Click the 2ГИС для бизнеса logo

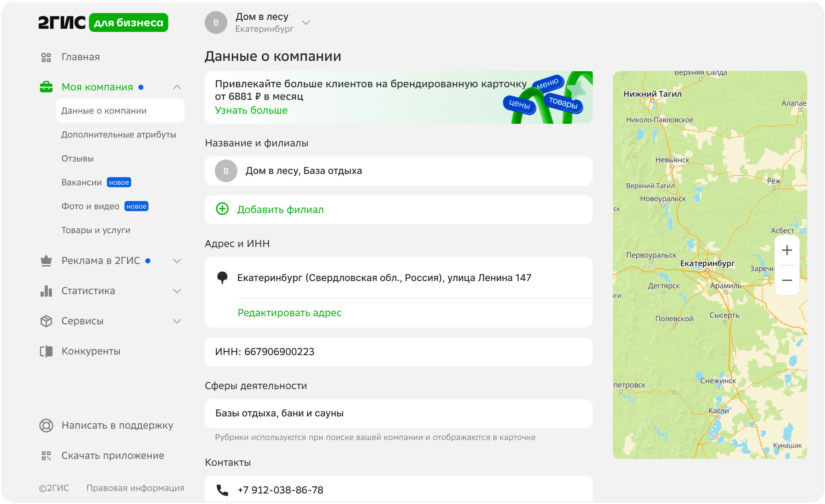coord(103,23)
